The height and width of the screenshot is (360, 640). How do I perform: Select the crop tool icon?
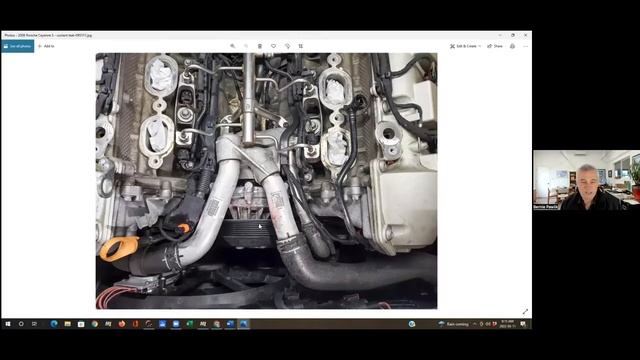pyautogui.click(x=301, y=46)
